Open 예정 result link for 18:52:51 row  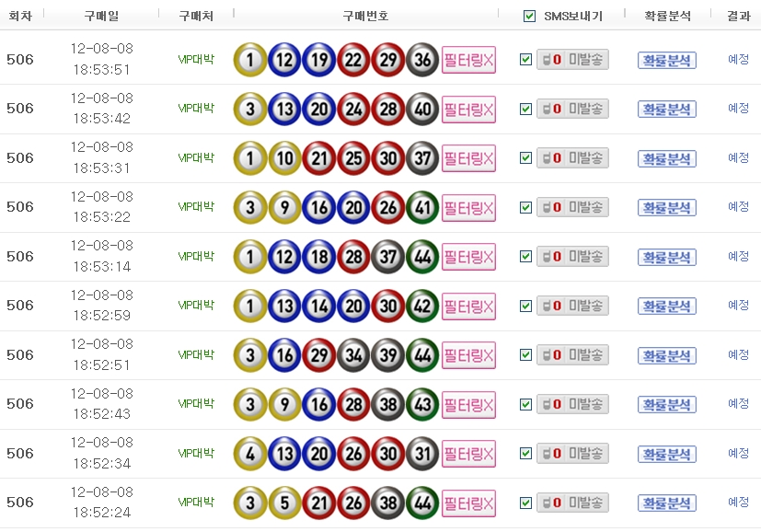[739, 354]
